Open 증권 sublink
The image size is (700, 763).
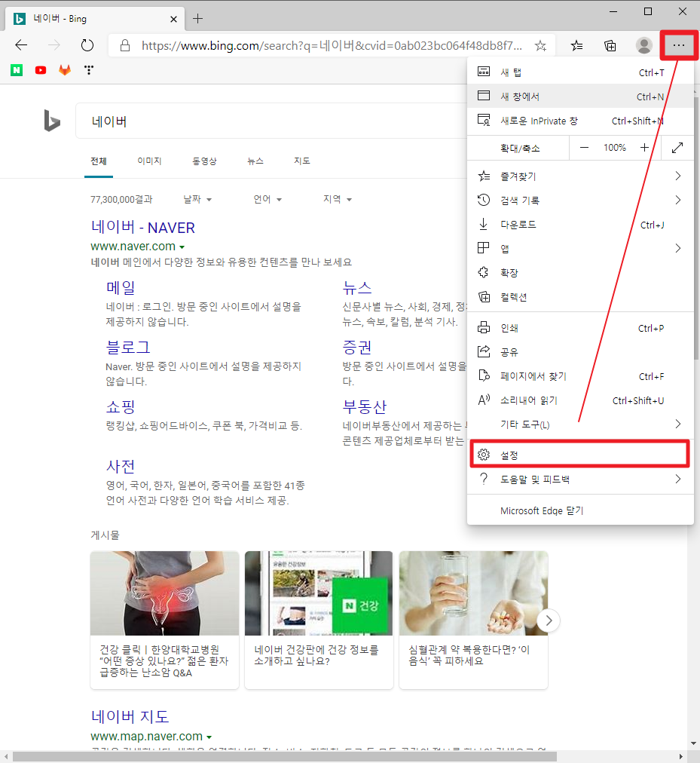click(x=357, y=348)
